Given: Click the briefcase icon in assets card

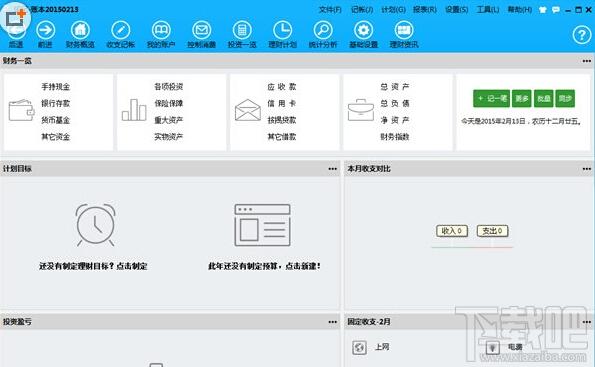Looking at the screenshot, I should [x=360, y=110].
